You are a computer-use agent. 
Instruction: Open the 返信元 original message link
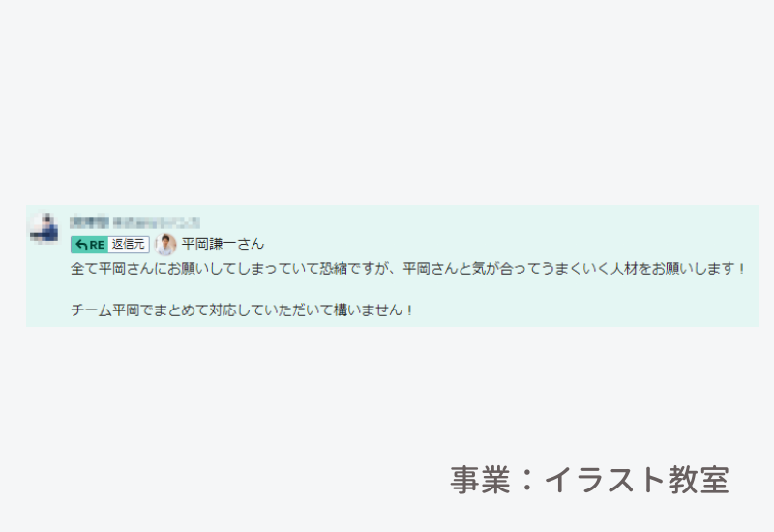129,245
